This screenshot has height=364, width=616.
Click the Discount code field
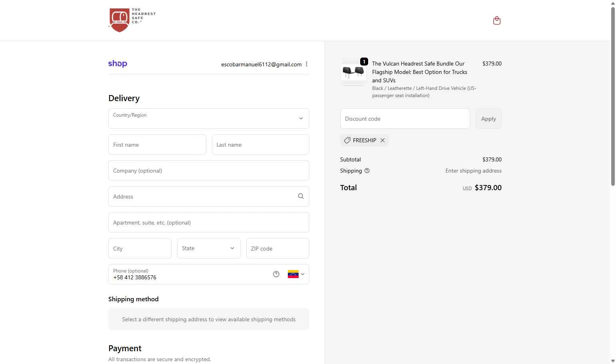pos(405,118)
